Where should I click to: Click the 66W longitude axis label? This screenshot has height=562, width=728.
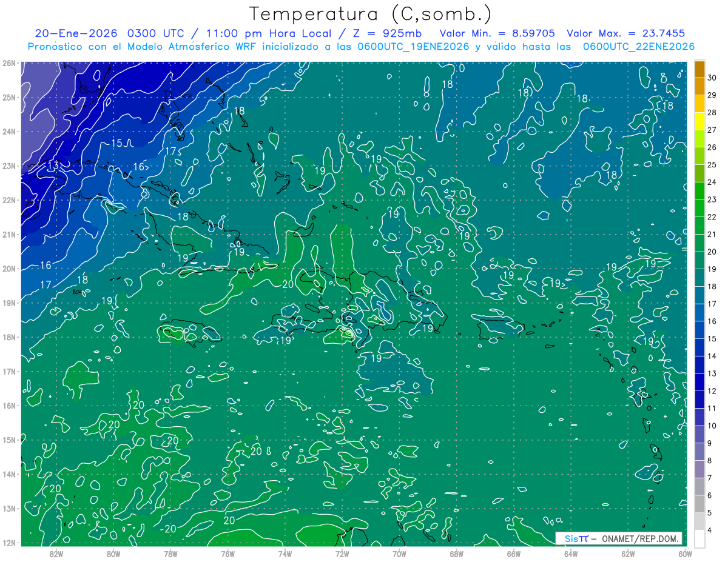513,554
